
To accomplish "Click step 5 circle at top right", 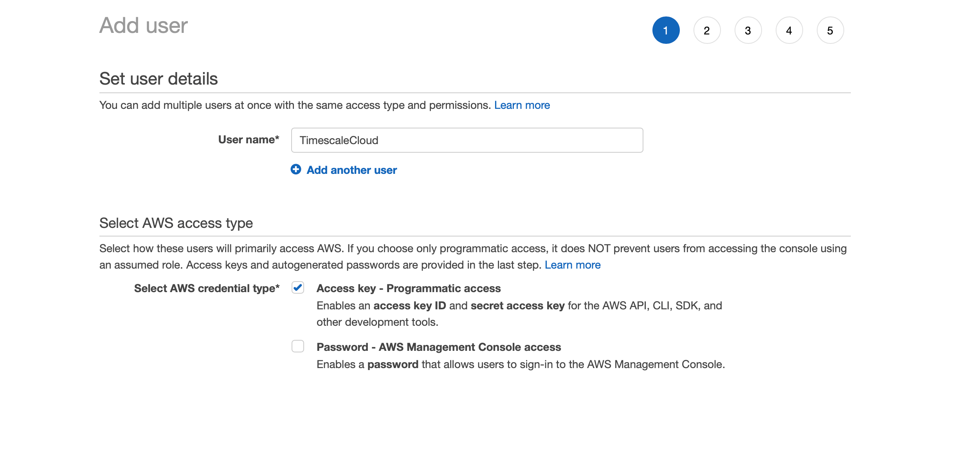I will tap(830, 30).
